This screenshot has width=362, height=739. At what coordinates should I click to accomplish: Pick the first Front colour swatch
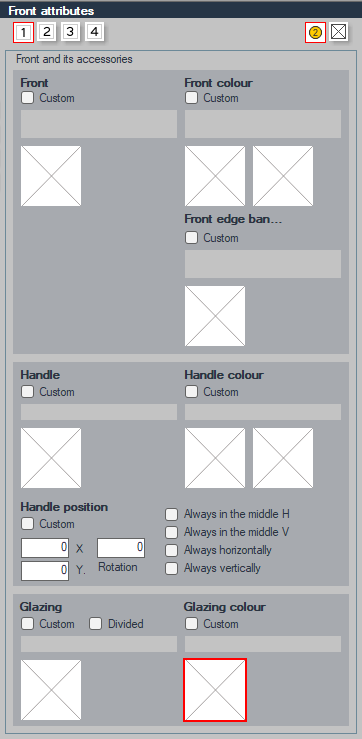click(x=215, y=176)
